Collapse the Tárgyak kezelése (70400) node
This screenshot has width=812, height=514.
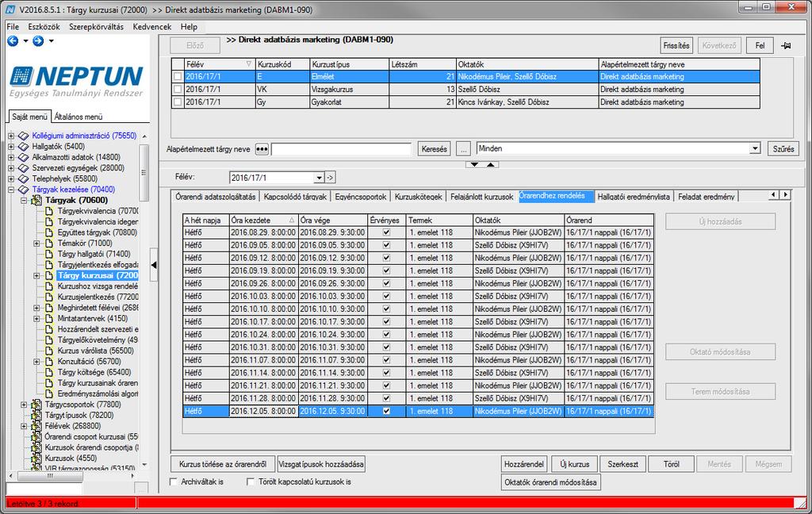click(11, 190)
